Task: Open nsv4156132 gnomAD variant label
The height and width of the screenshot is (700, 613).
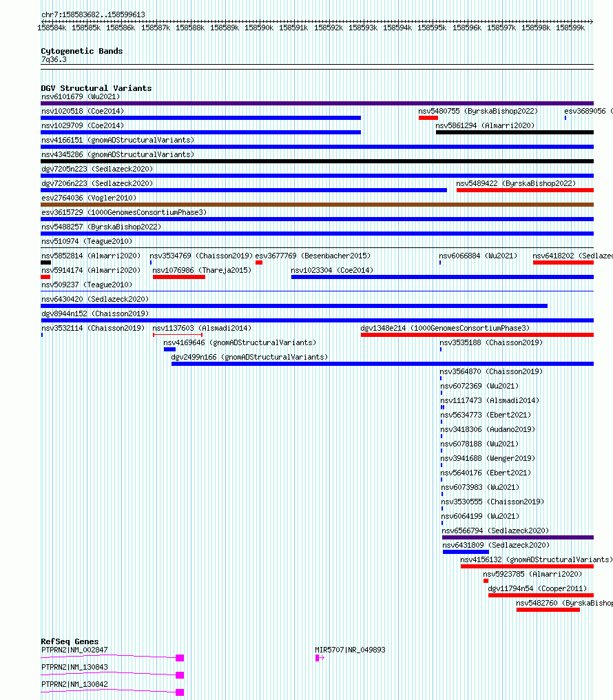Action: [x=537, y=560]
